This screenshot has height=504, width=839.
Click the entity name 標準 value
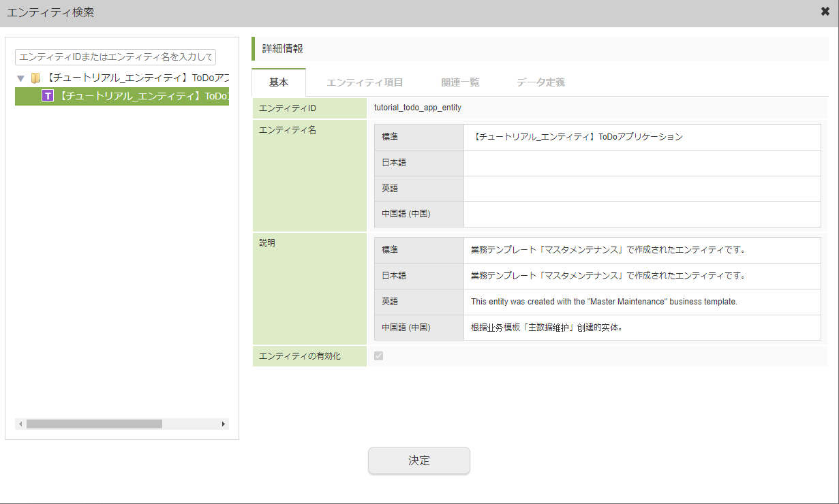click(x=577, y=137)
